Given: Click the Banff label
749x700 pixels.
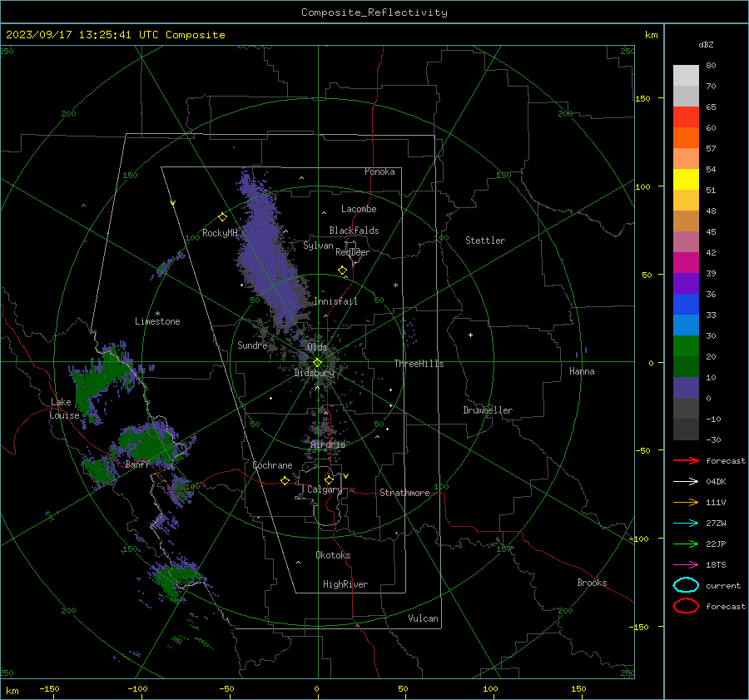Looking at the screenshot, I should (x=137, y=464).
